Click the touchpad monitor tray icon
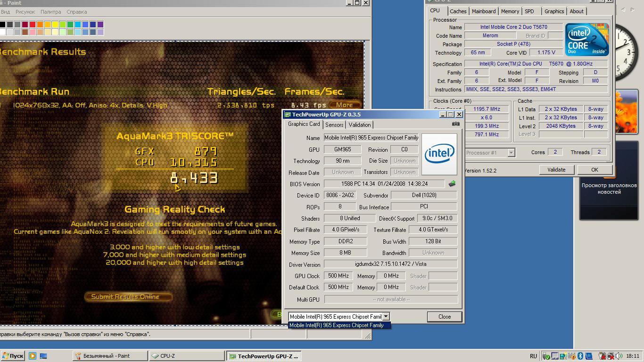This screenshot has height=362, width=644. [x=555, y=356]
